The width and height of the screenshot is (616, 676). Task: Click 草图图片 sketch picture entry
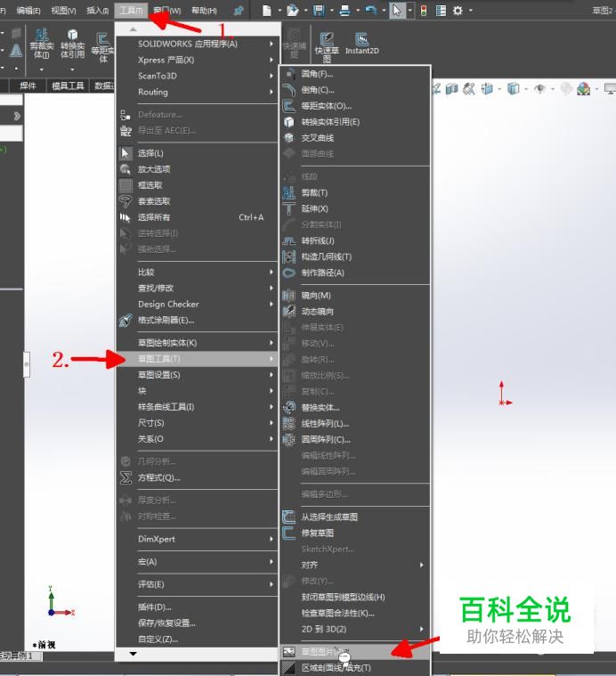tap(355, 651)
